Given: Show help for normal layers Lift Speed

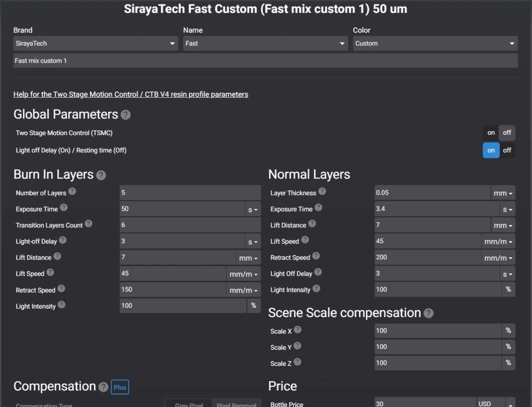Looking at the screenshot, I should pyautogui.click(x=305, y=240).
